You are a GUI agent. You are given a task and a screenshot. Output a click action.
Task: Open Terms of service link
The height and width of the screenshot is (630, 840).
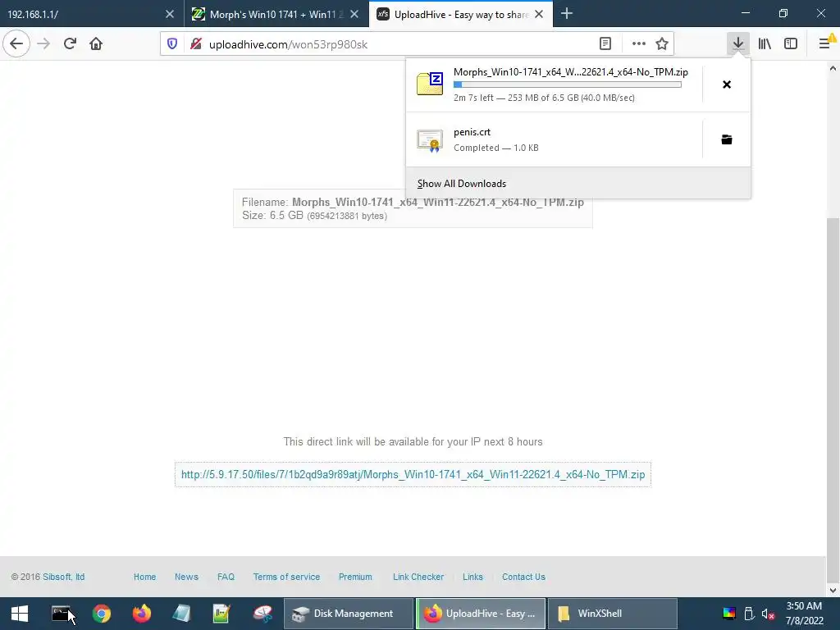[286, 577]
